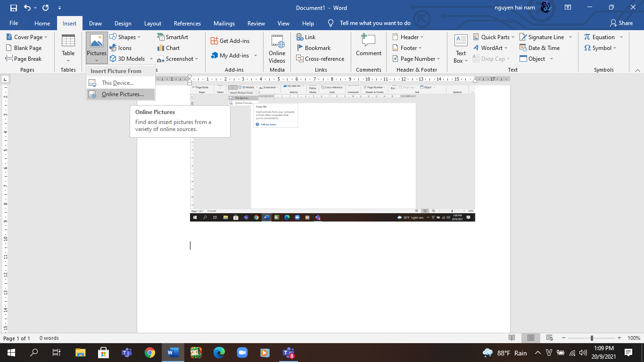
Task: Insert a SmartArt graphic
Action: 173,37
